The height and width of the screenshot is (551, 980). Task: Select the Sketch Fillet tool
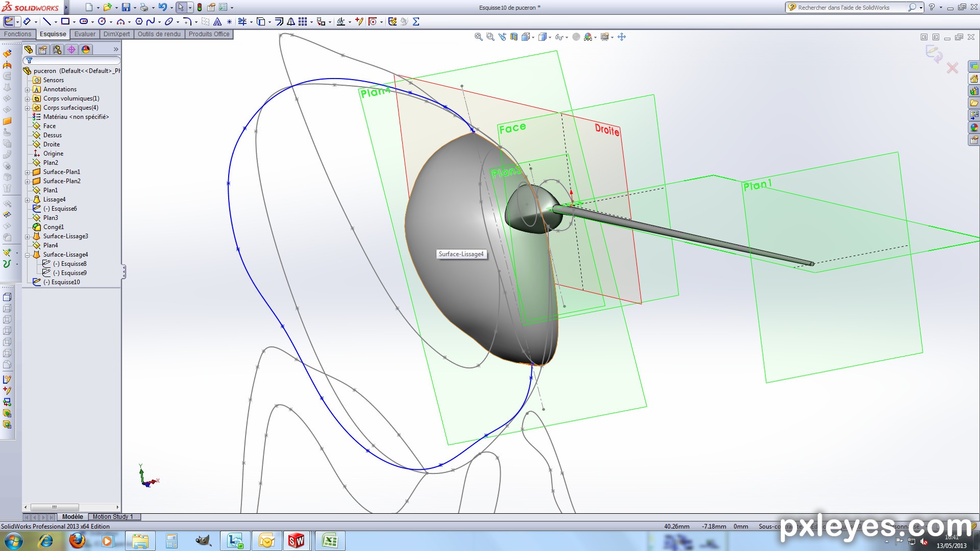coord(187,21)
